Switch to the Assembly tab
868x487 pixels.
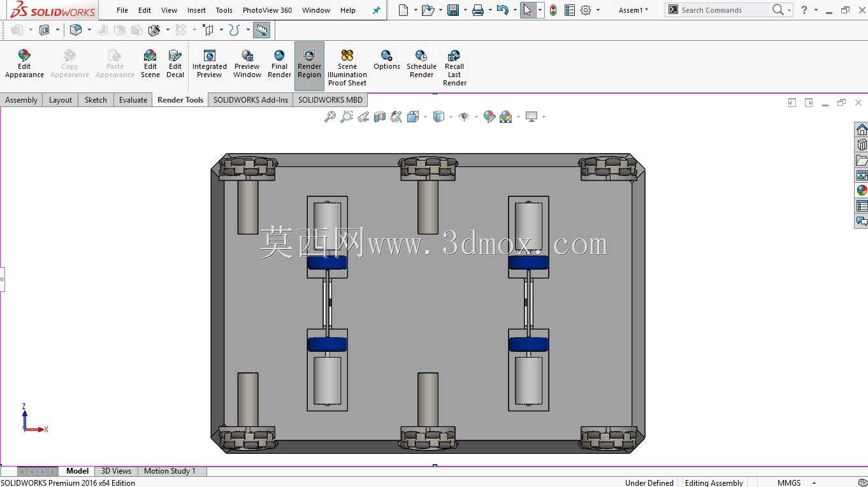point(21,100)
